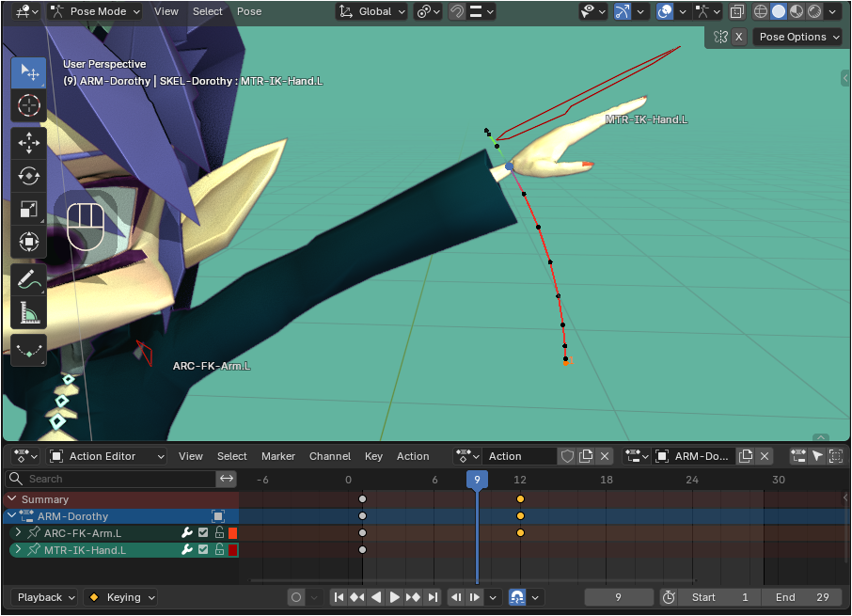Activate the Move tool
The image size is (852, 616).
[x=29, y=143]
